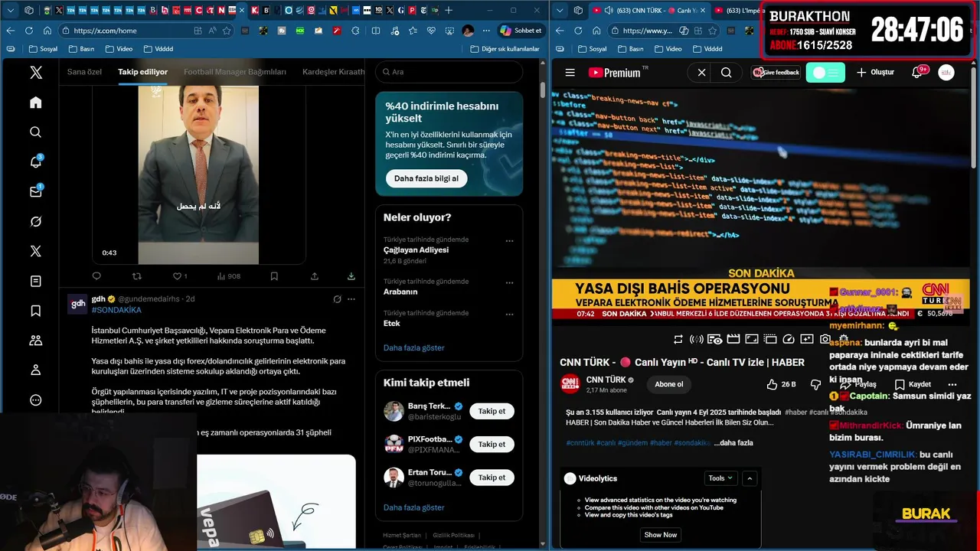Image resolution: width=980 pixels, height=551 pixels.
Task: View analytics showing 908 views
Action: [228, 276]
